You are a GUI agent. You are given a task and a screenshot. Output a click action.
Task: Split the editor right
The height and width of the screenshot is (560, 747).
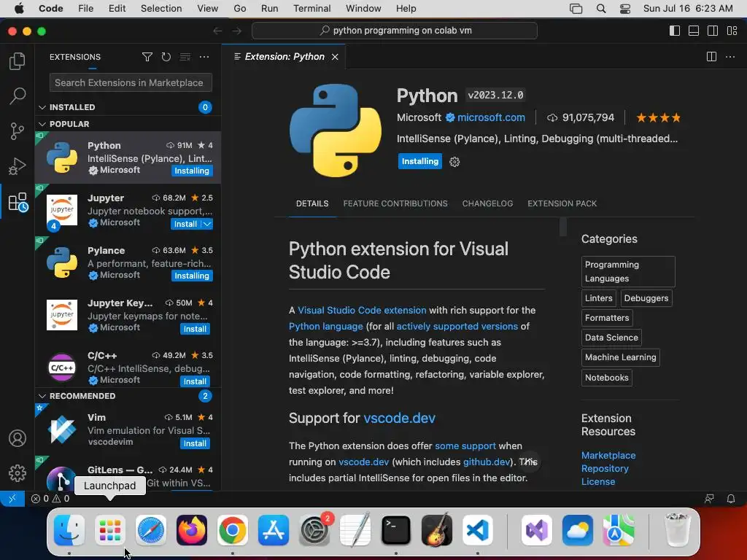click(711, 57)
